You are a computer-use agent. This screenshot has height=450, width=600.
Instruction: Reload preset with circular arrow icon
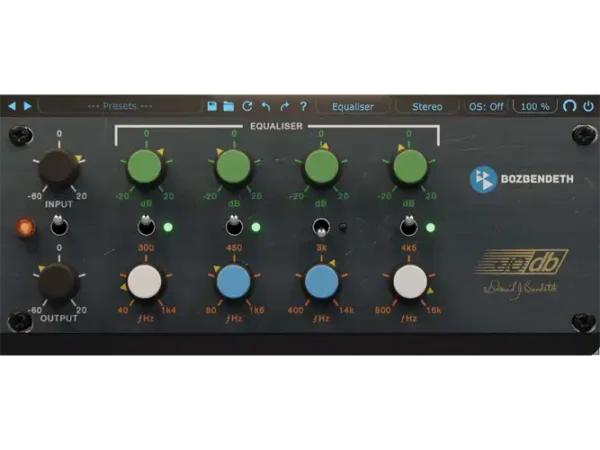click(x=247, y=106)
